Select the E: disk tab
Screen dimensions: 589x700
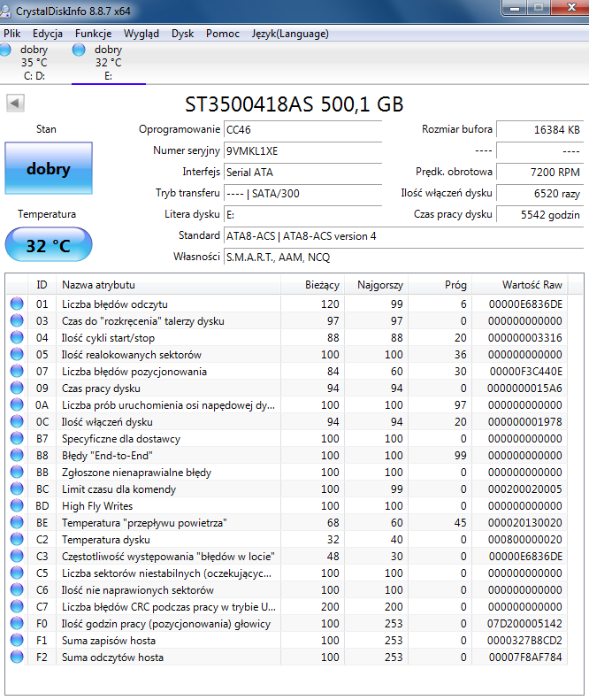(x=109, y=63)
